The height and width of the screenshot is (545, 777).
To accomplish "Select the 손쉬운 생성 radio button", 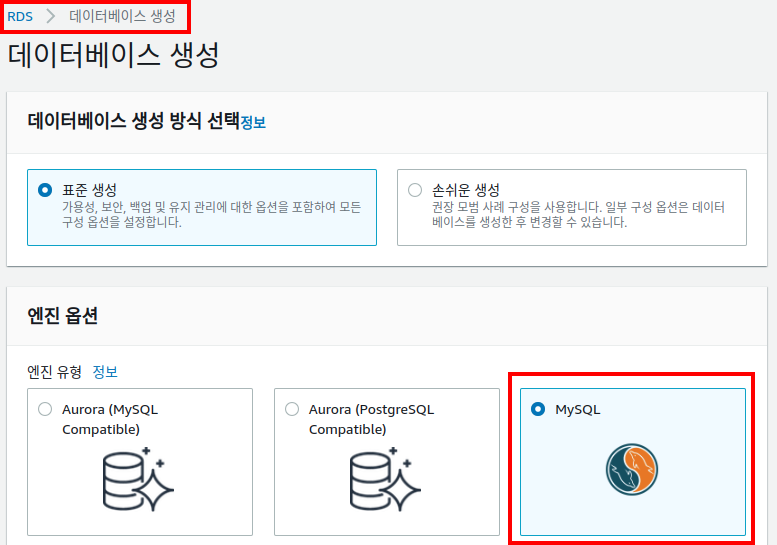I will click(415, 190).
